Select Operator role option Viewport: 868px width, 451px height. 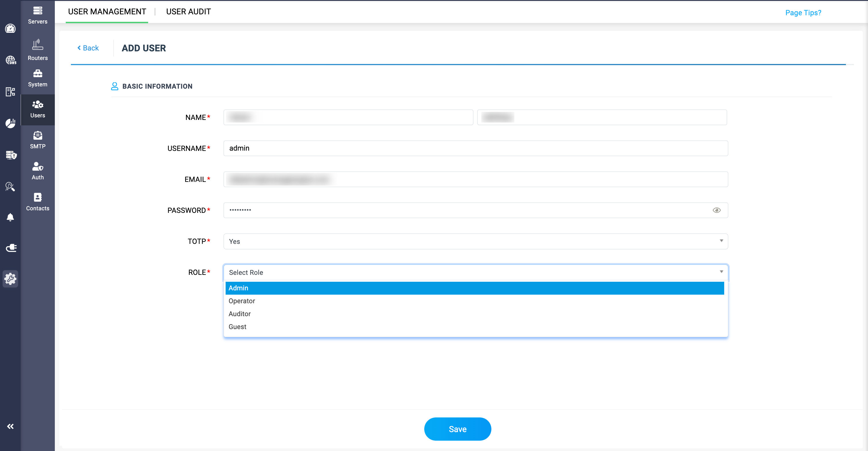242,301
